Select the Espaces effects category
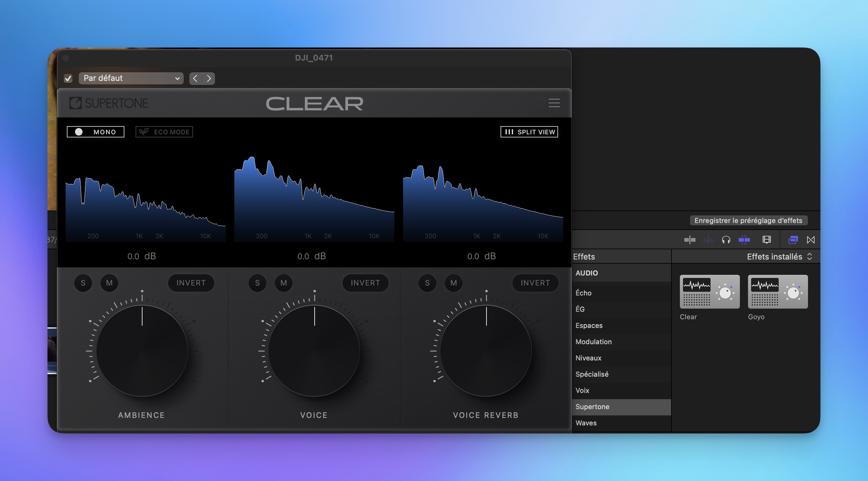 point(621,325)
